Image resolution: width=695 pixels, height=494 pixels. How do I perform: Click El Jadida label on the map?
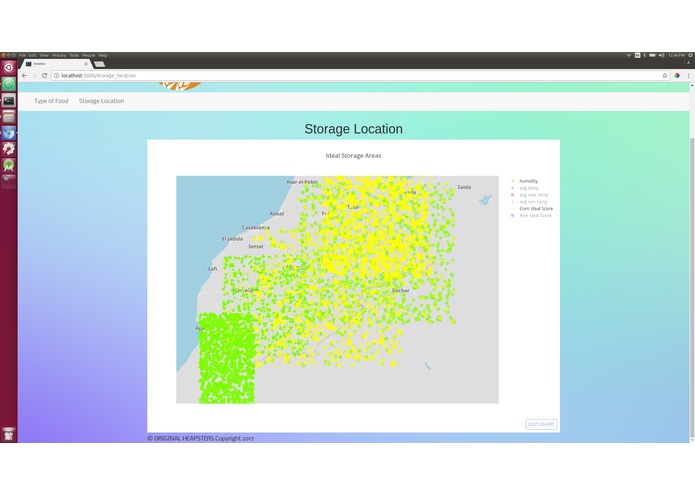point(232,239)
